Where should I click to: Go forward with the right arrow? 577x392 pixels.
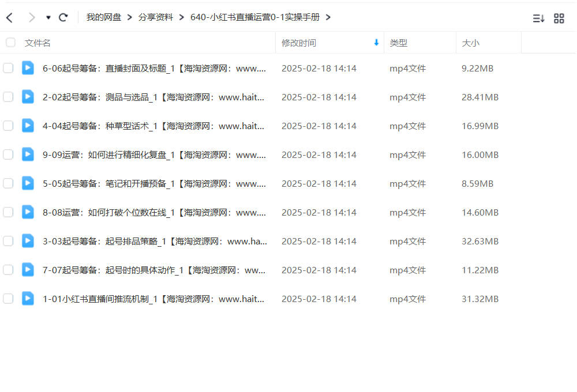(32, 17)
